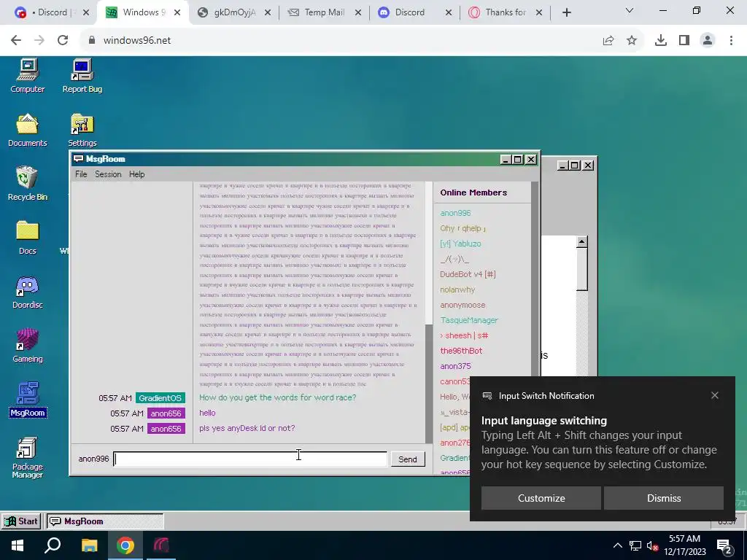The image size is (747, 560).
Task: Click the muted volume tray icon
Action: click(x=653, y=545)
